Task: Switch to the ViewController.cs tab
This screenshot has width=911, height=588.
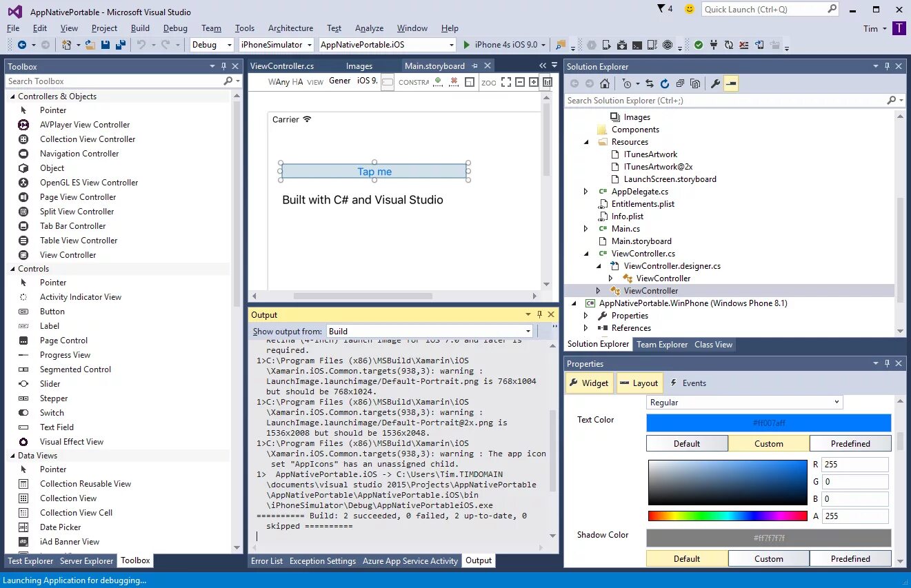Action: (282, 66)
